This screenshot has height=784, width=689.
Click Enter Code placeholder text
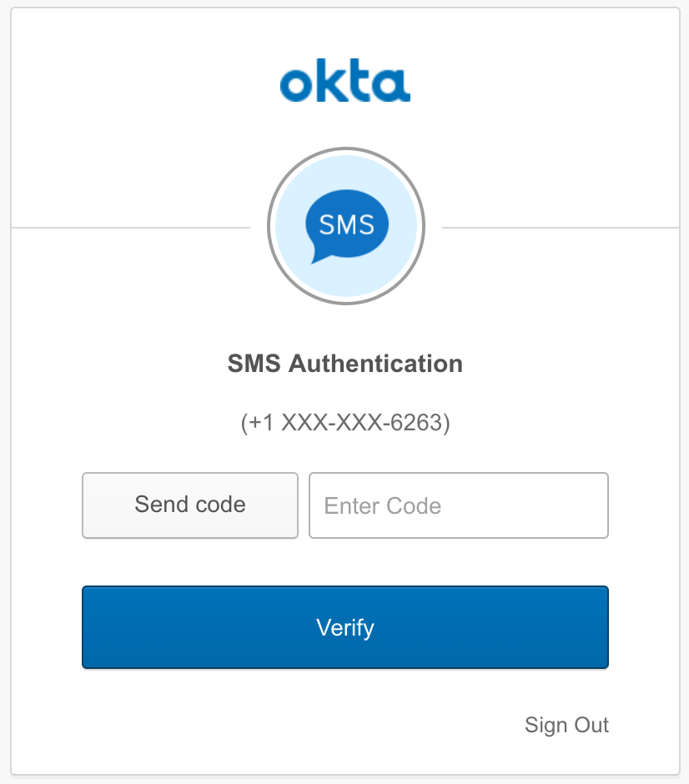click(x=383, y=506)
